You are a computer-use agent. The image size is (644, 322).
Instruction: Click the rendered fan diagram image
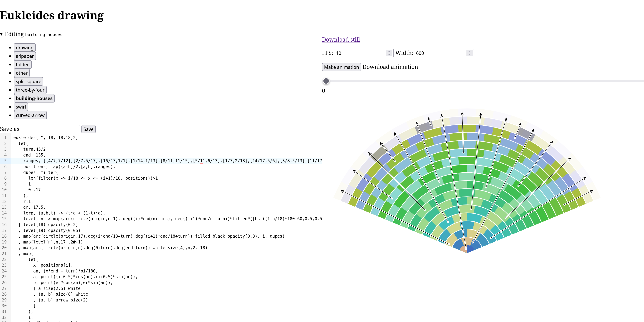click(x=467, y=180)
